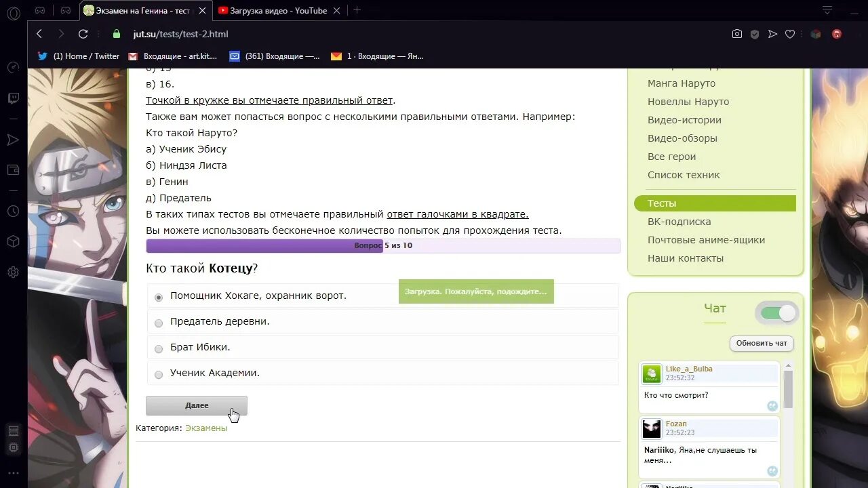Open extensions cube icon in sidebar

tap(13, 241)
